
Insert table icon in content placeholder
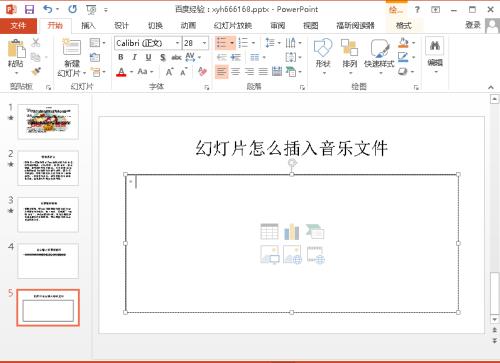[x=269, y=231]
